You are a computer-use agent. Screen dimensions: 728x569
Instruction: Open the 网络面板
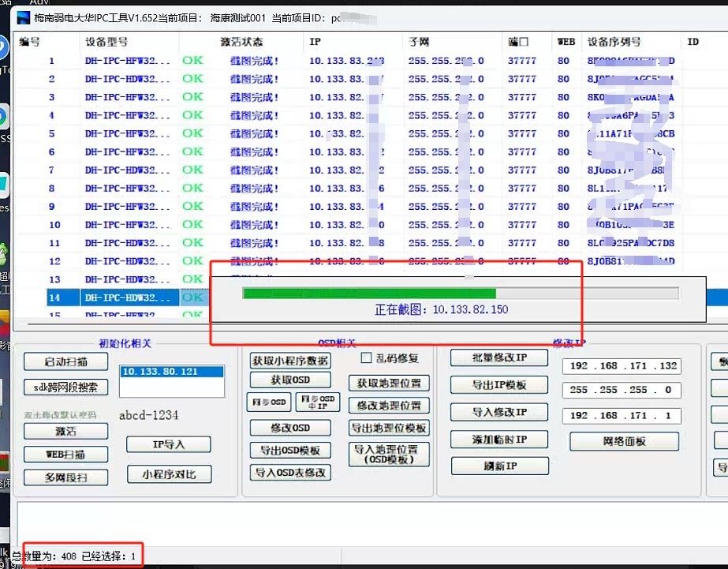click(x=625, y=441)
